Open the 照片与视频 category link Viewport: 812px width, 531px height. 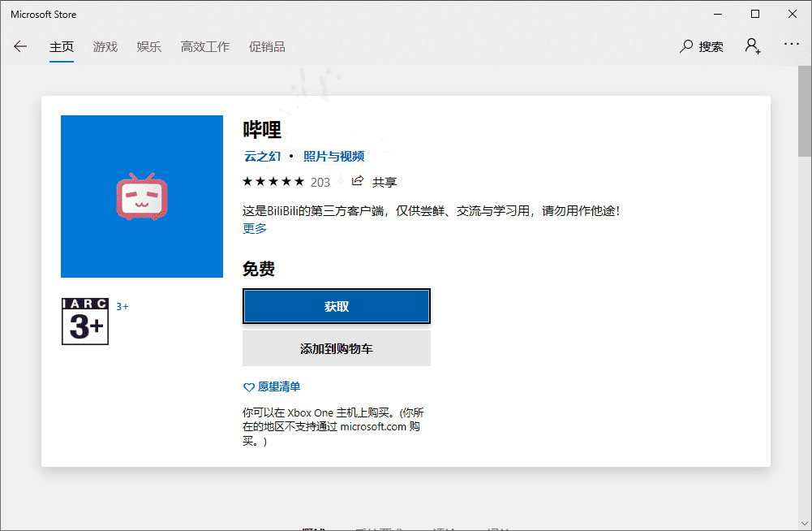point(333,156)
